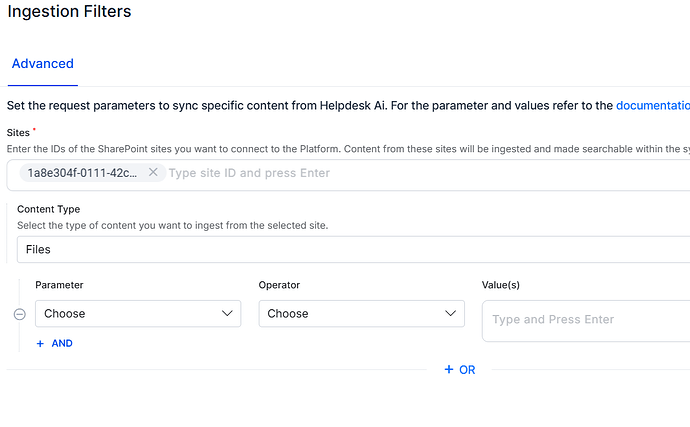Click the minus circle to remove condition
Viewport: 690px width, 427px height.
coord(19,314)
